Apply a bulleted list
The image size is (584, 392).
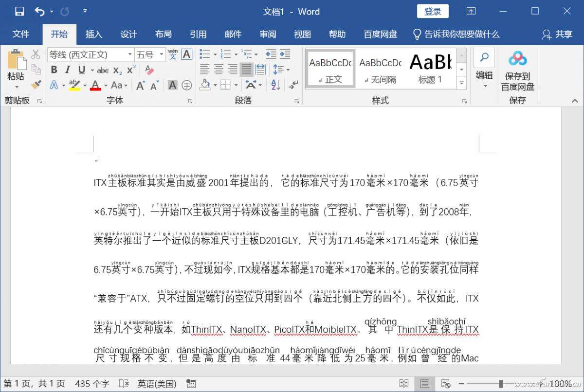[x=205, y=54]
